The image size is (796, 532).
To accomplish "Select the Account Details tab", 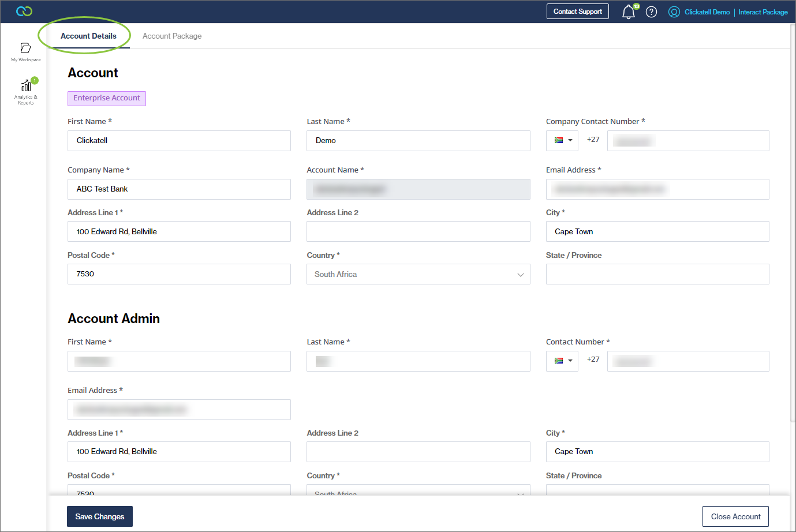I will (x=88, y=36).
